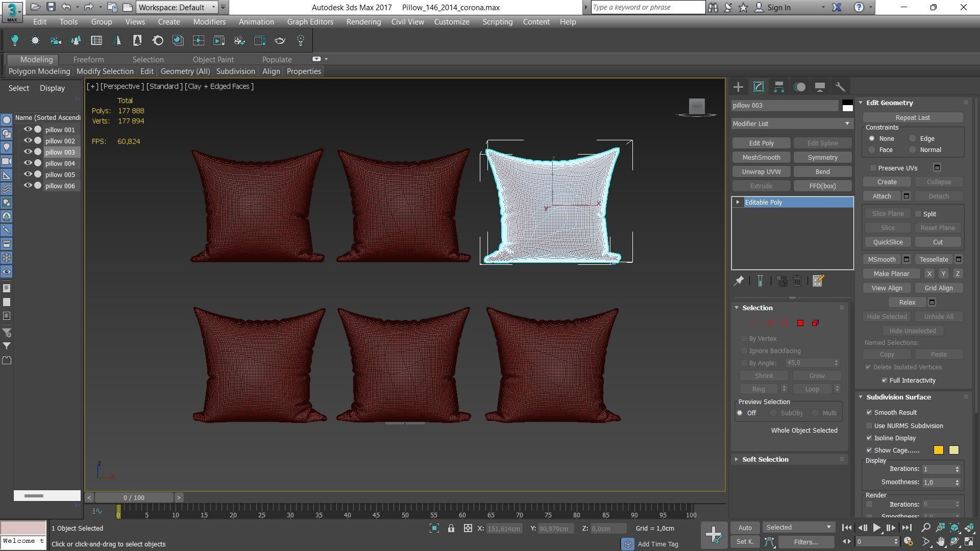The image size is (980, 551).
Task: Open the Hierarchy command panel
Action: coord(779,87)
